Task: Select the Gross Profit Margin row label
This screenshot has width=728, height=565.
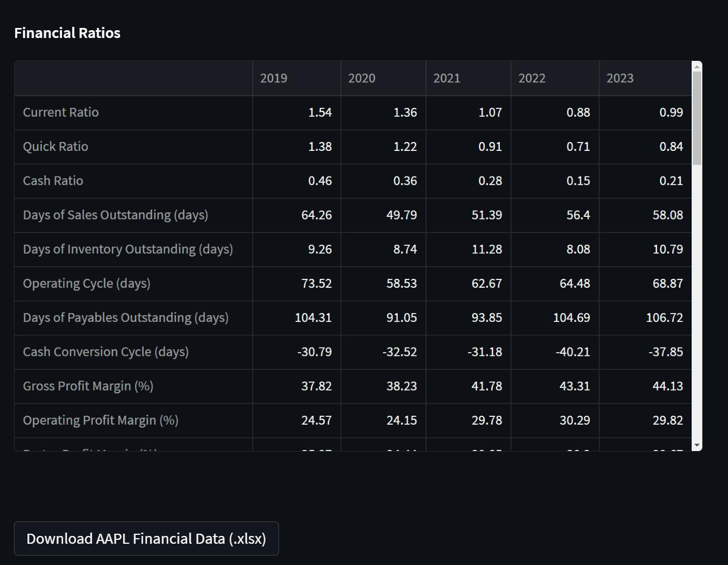Action: [x=88, y=386]
